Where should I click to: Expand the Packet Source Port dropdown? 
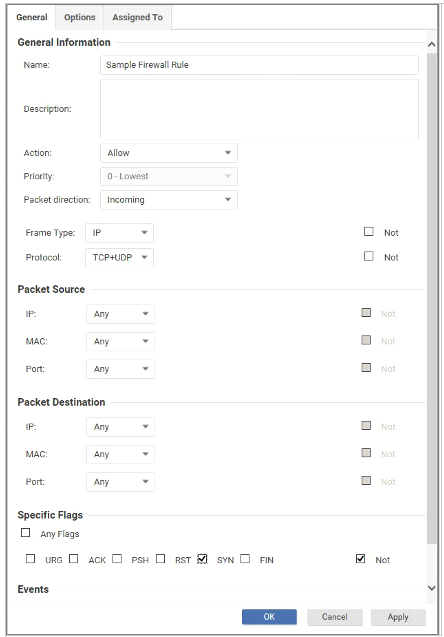[120, 369]
